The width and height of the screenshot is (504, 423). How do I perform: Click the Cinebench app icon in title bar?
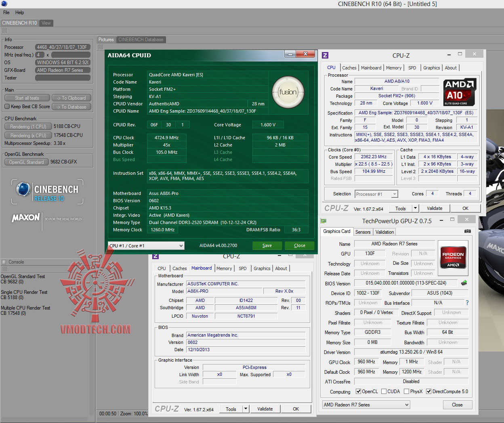click(x=4, y=4)
